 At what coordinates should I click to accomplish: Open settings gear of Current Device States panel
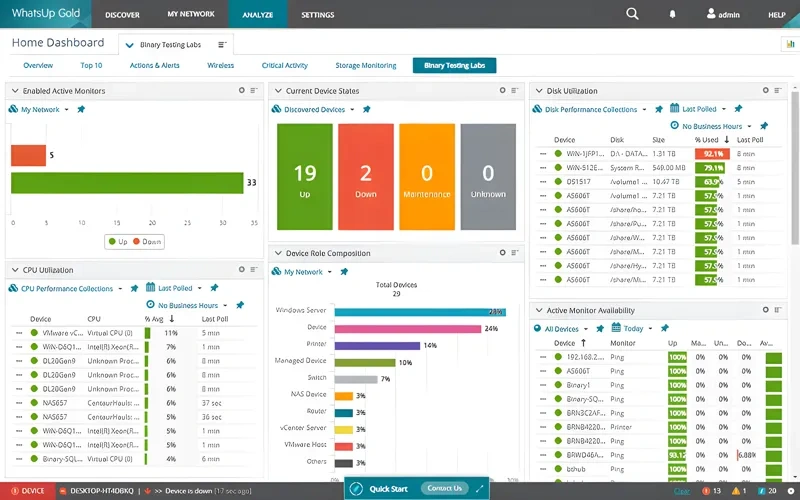pyautogui.click(x=503, y=90)
